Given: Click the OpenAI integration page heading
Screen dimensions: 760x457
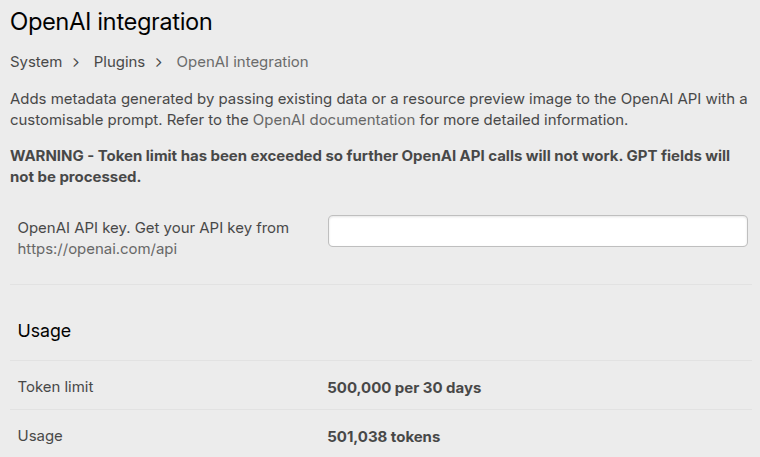Looking at the screenshot, I should (x=111, y=21).
